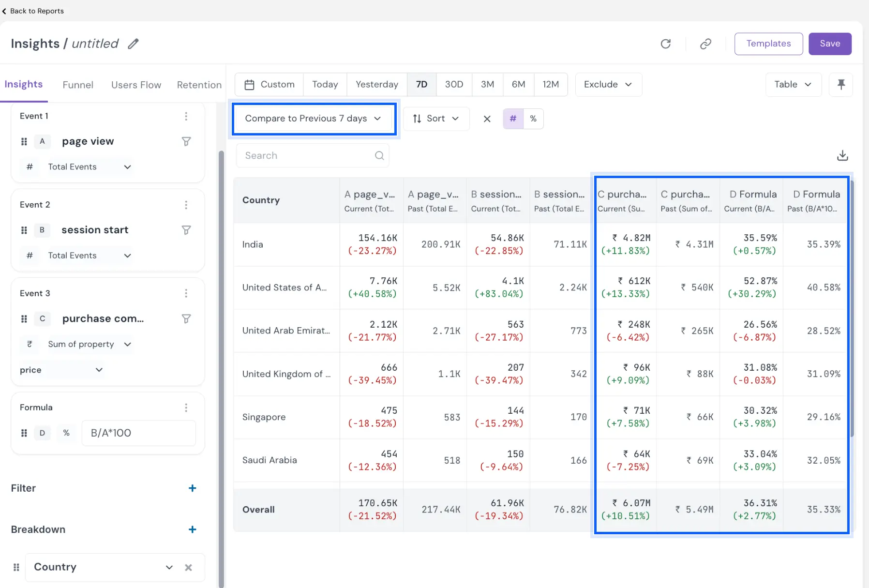Open the Sort dropdown
Screen dimensions: 869x588
coord(436,119)
